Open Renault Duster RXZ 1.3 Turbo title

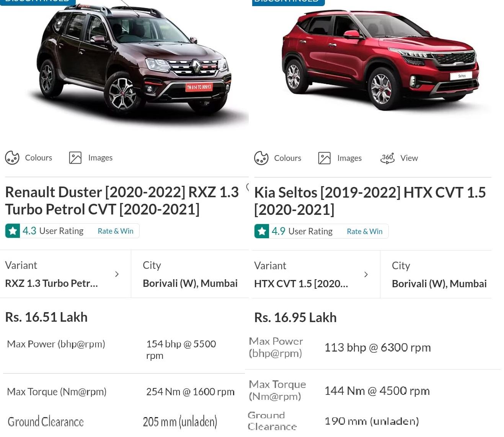pos(122,200)
